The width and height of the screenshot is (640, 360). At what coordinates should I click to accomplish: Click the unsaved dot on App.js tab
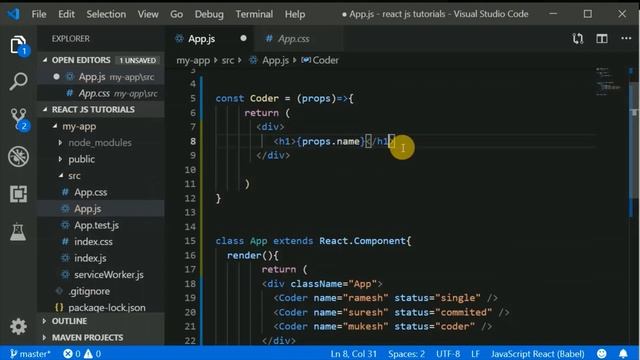[x=243, y=38]
